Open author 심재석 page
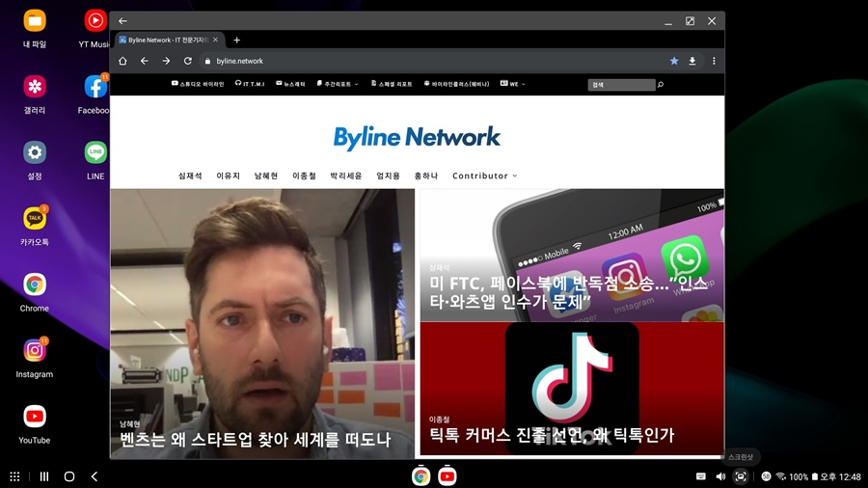The width and height of the screenshot is (868, 488). click(x=190, y=176)
